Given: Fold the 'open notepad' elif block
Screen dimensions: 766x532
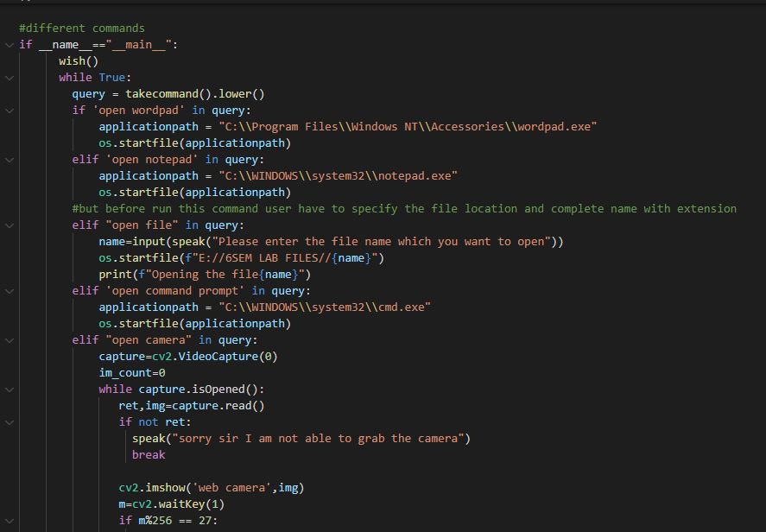Looking at the screenshot, I should [9, 160].
